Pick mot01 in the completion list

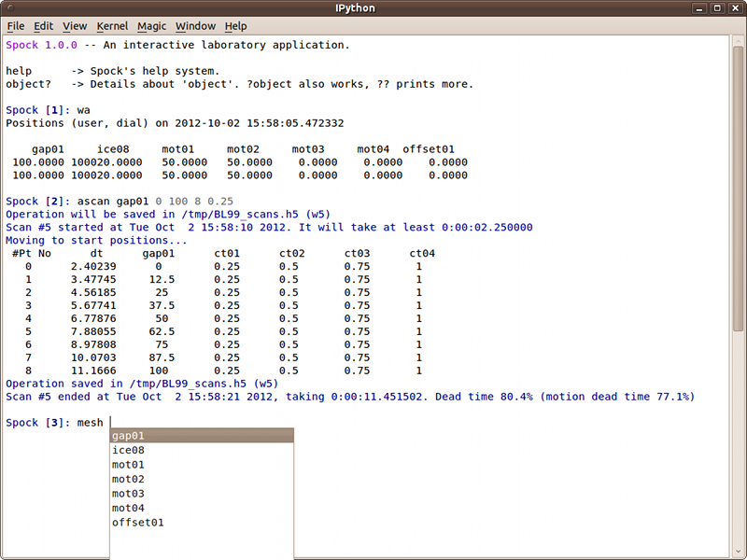point(202,464)
